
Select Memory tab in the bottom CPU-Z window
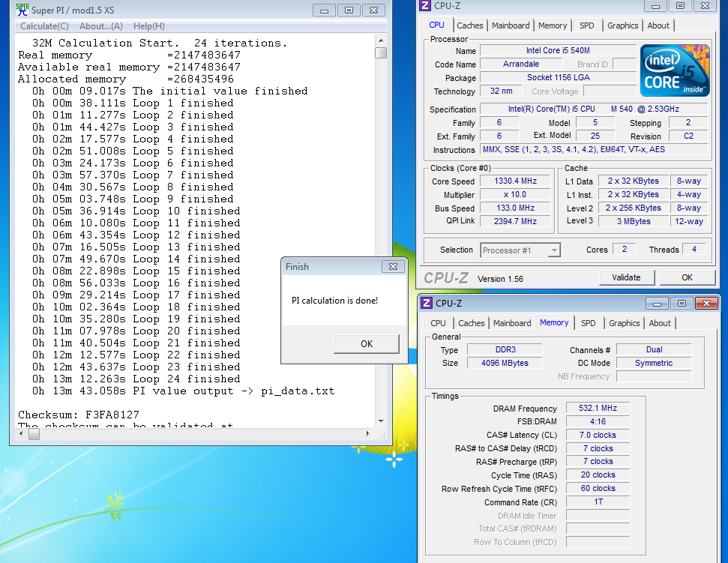pos(554,322)
